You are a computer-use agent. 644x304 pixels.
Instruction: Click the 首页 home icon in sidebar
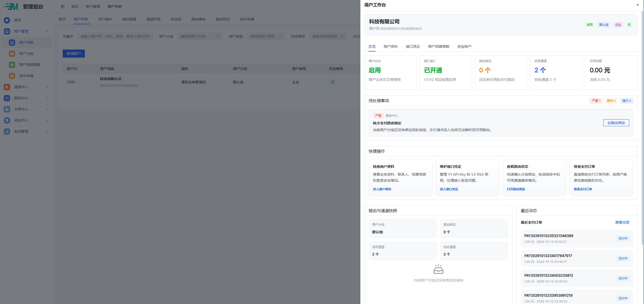click(7, 20)
